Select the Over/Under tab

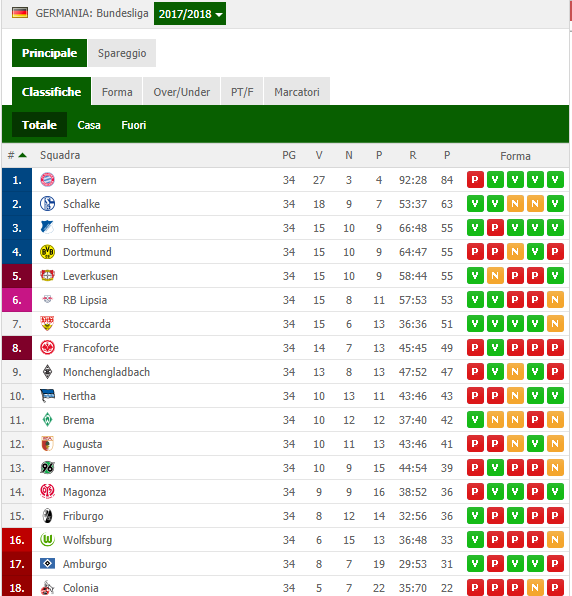click(182, 92)
